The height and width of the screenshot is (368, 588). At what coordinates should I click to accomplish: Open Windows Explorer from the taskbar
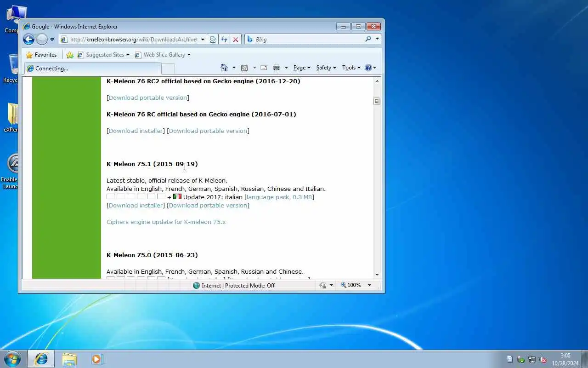pos(69,359)
